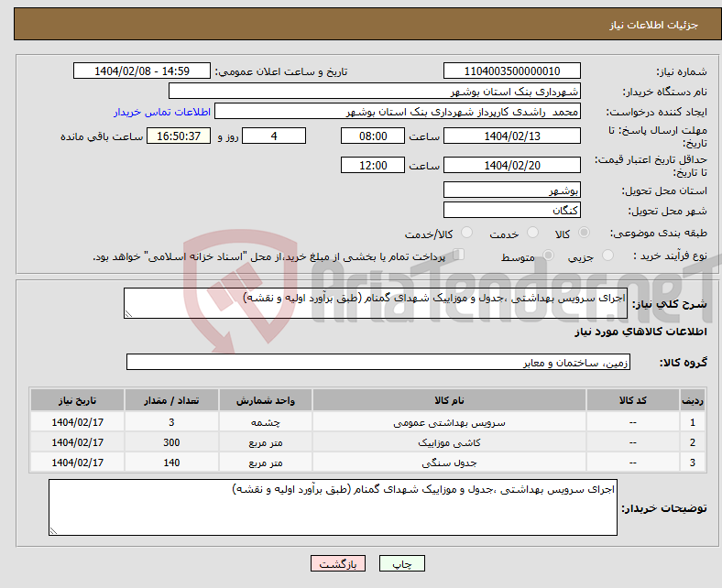
Task: Click the شرح کلی نیاز description textarea
Action: [376, 303]
